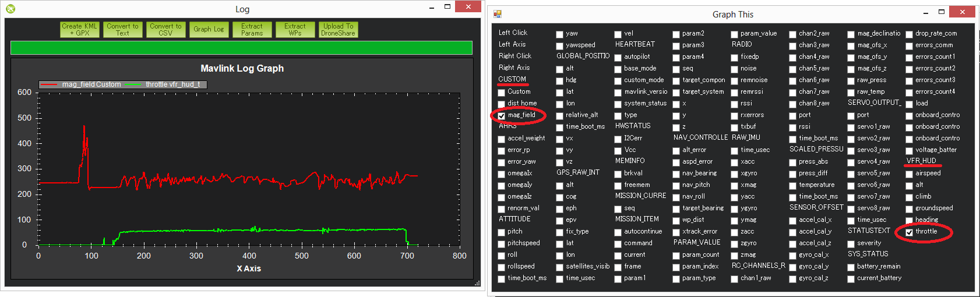Select the relative_alt checkbox

tap(560, 116)
